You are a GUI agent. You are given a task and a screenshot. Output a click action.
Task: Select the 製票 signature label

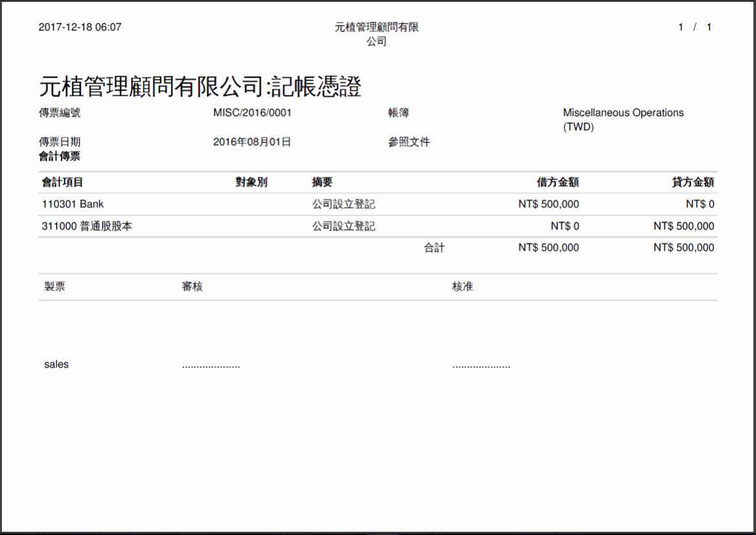[54, 286]
